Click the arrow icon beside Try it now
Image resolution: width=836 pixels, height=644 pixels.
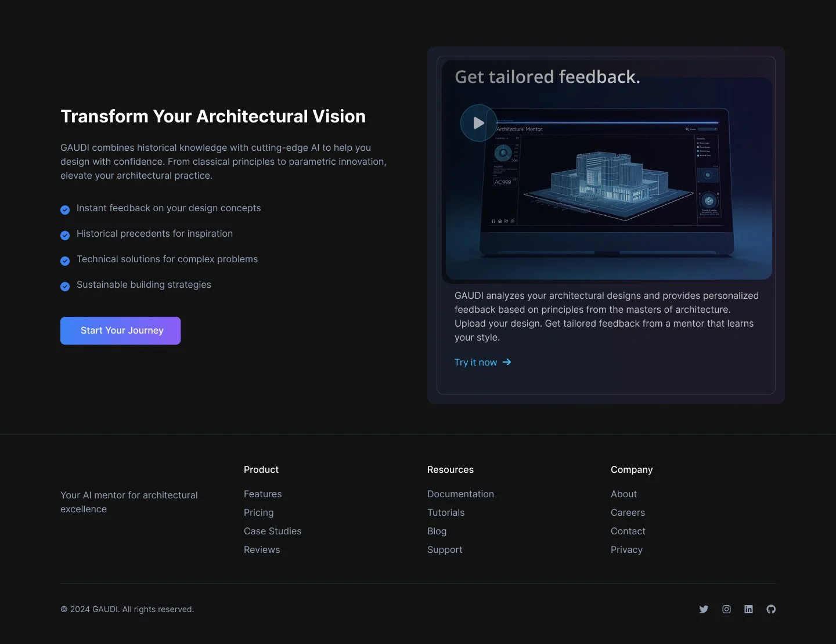point(507,362)
